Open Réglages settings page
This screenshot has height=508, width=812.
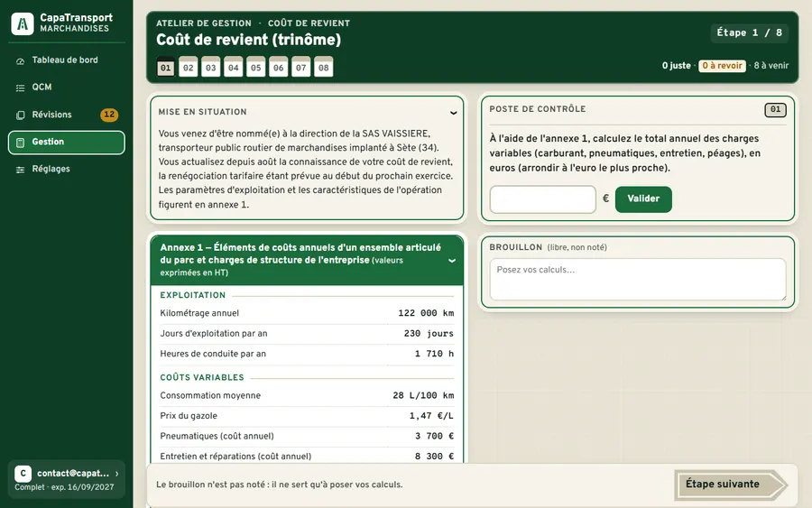click(x=66, y=170)
